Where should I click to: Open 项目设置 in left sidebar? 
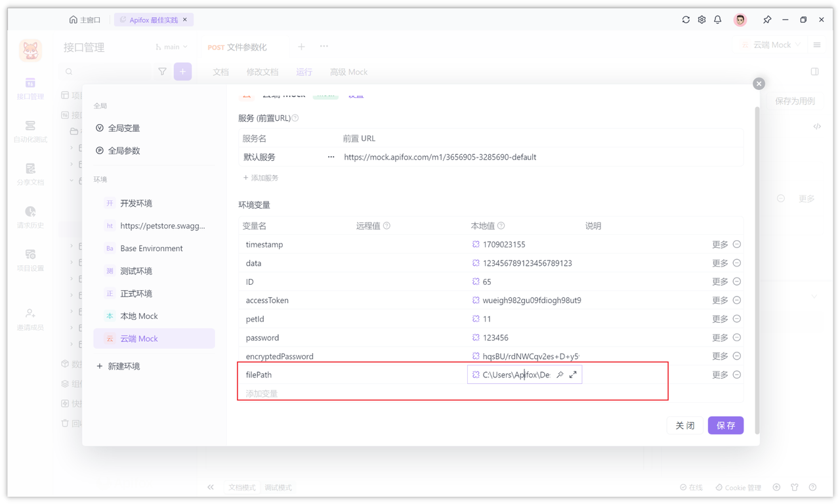(x=30, y=260)
